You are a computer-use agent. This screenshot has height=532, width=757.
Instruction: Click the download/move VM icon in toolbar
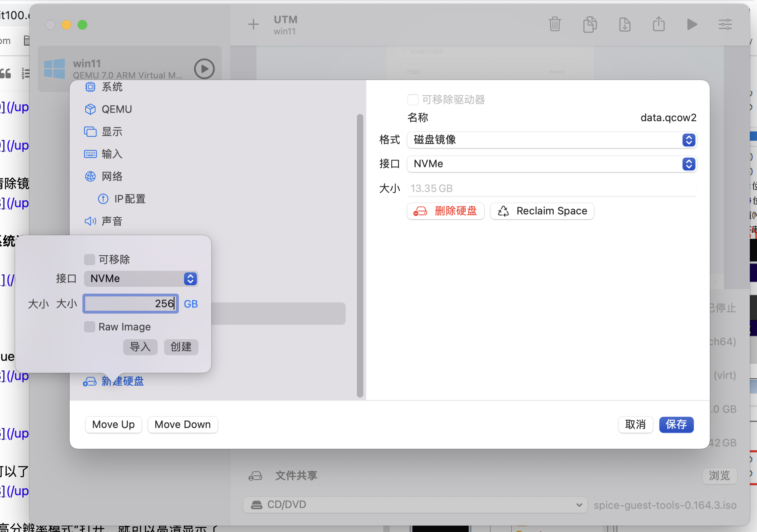pos(625,24)
